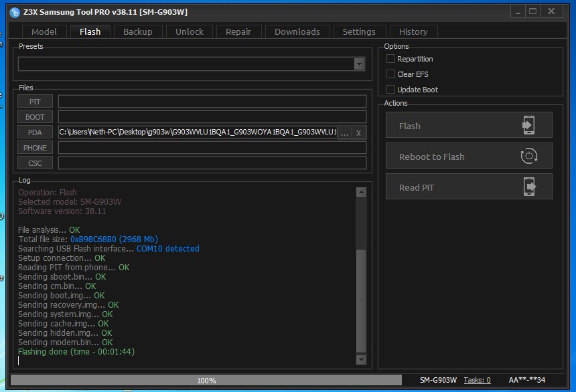The height and width of the screenshot is (392, 576).
Task: Click the Z3X app logo icon
Action: (15, 13)
